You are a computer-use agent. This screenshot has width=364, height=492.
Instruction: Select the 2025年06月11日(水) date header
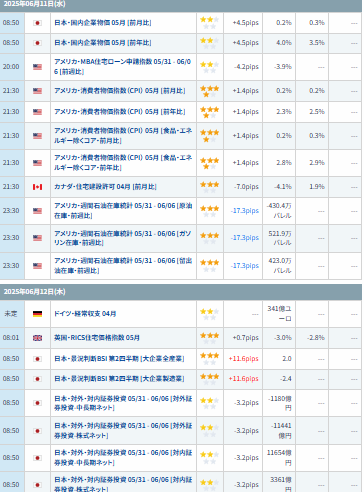35,4
